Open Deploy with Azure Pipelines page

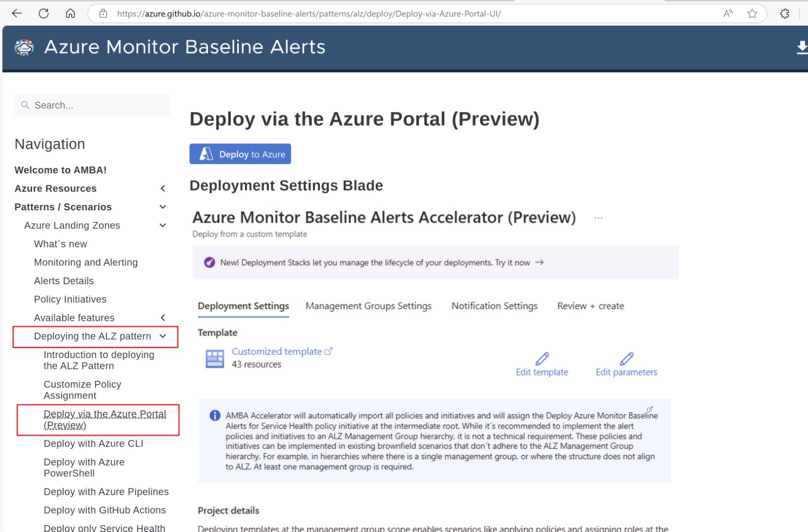coord(106,492)
